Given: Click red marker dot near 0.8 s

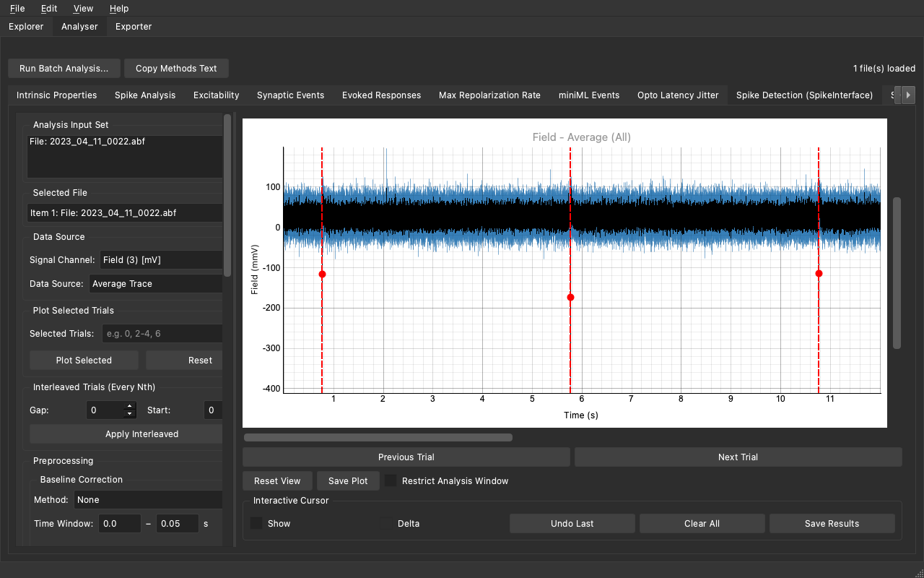Looking at the screenshot, I should pyautogui.click(x=322, y=275).
